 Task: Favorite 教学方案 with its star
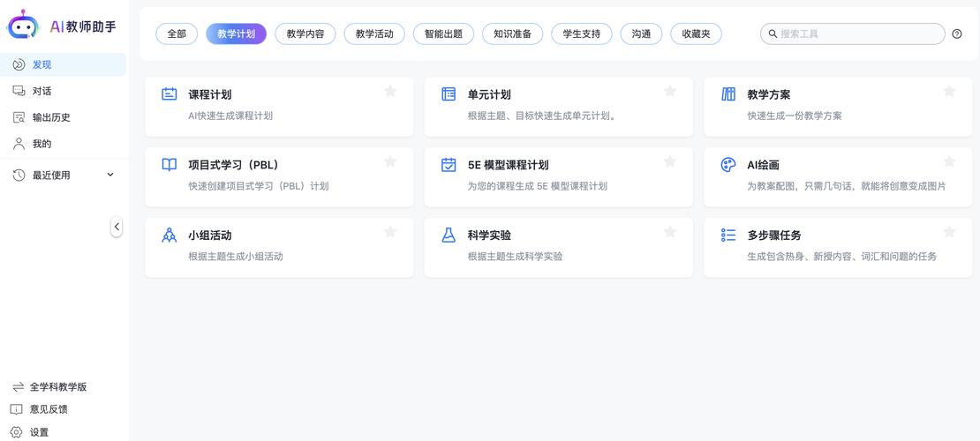[949, 91]
